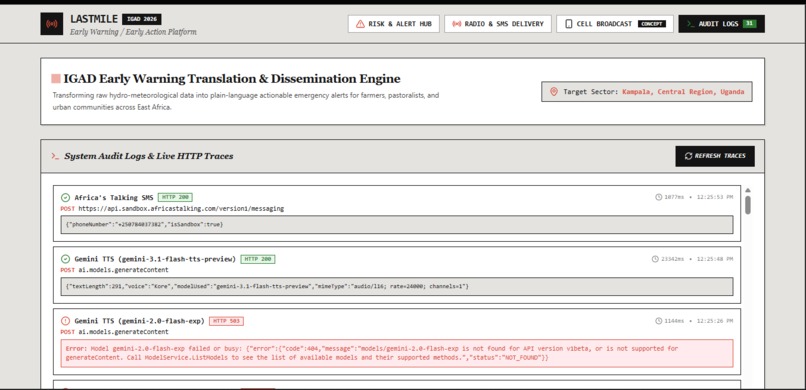Click the IGAD 2026 badge
Viewport: 806px width, 390px height.
(x=142, y=20)
